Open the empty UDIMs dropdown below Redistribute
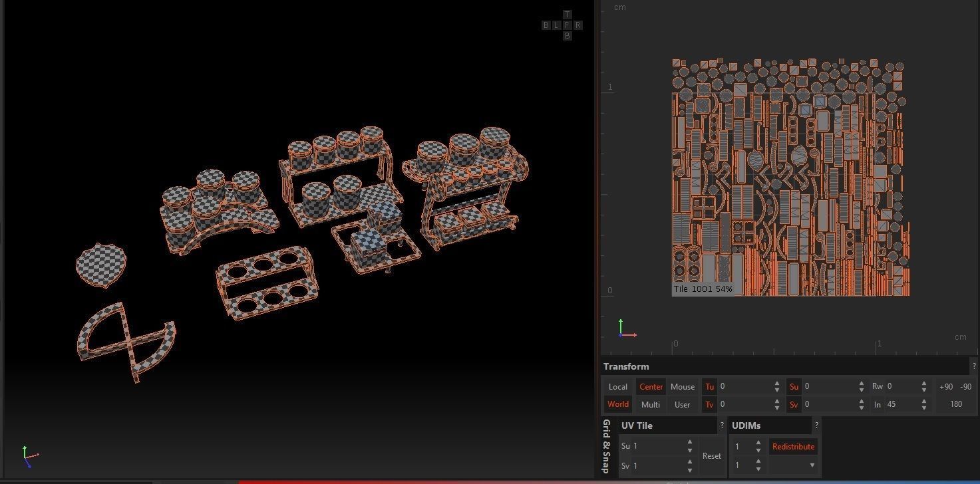The height and width of the screenshot is (484, 980). (792, 465)
